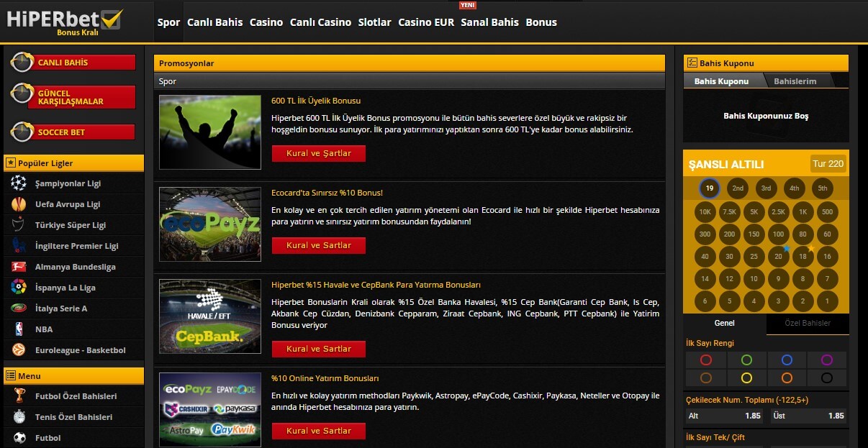Open Sanal Bahis in the navigation bar
The width and height of the screenshot is (868, 448).
[490, 22]
